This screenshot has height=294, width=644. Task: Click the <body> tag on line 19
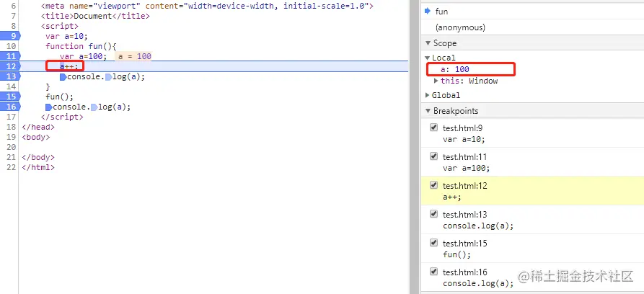click(36, 137)
